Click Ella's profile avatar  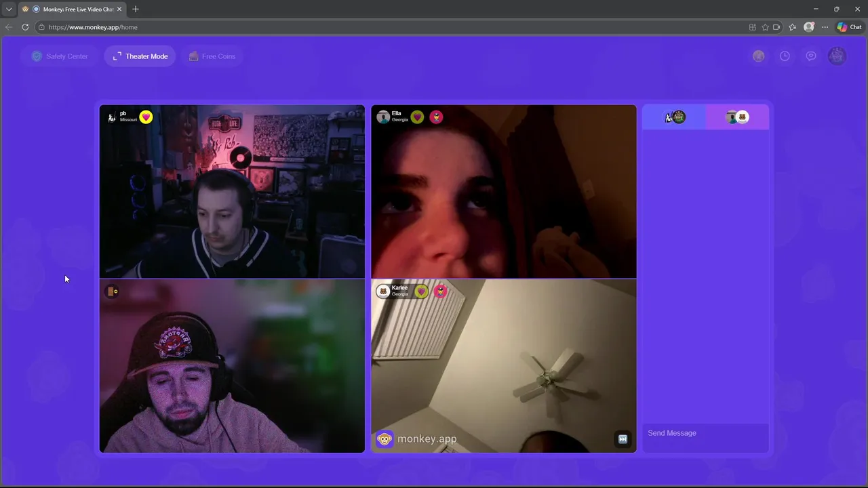383,117
